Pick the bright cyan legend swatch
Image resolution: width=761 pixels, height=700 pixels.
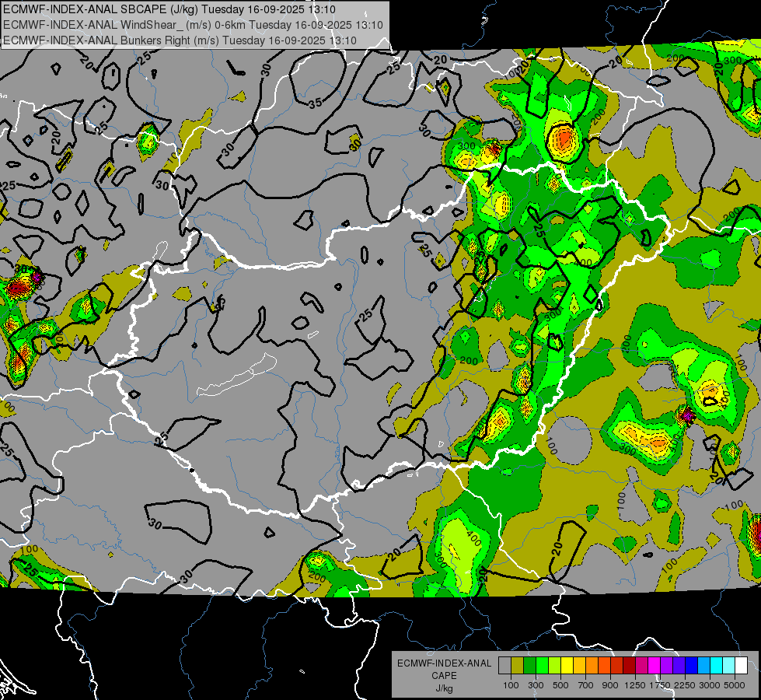[x=717, y=666]
